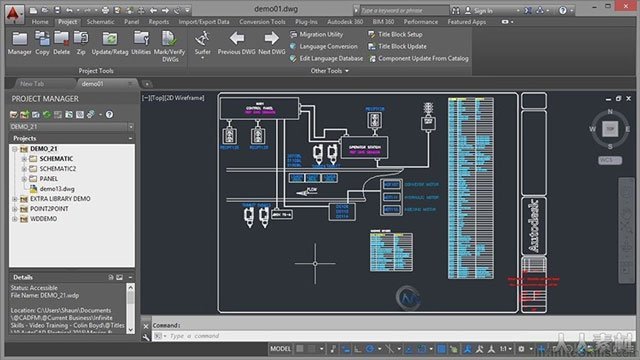Click the workspace switching gear in status bar
The height and width of the screenshot is (360, 640).
521,349
